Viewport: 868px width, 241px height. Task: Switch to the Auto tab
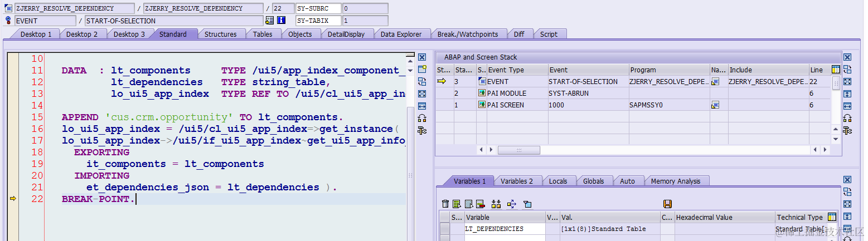[x=627, y=181]
